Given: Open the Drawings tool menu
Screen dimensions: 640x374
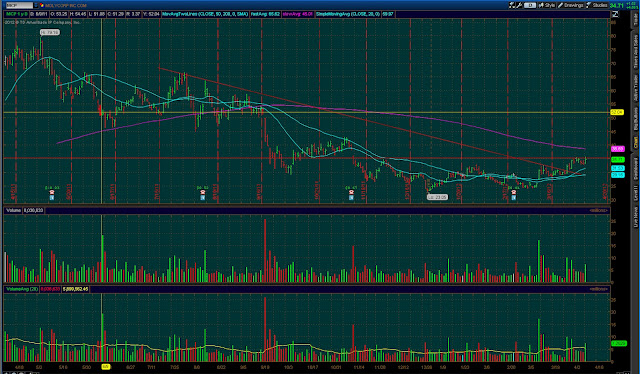Looking at the screenshot, I should [x=571, y=5].
